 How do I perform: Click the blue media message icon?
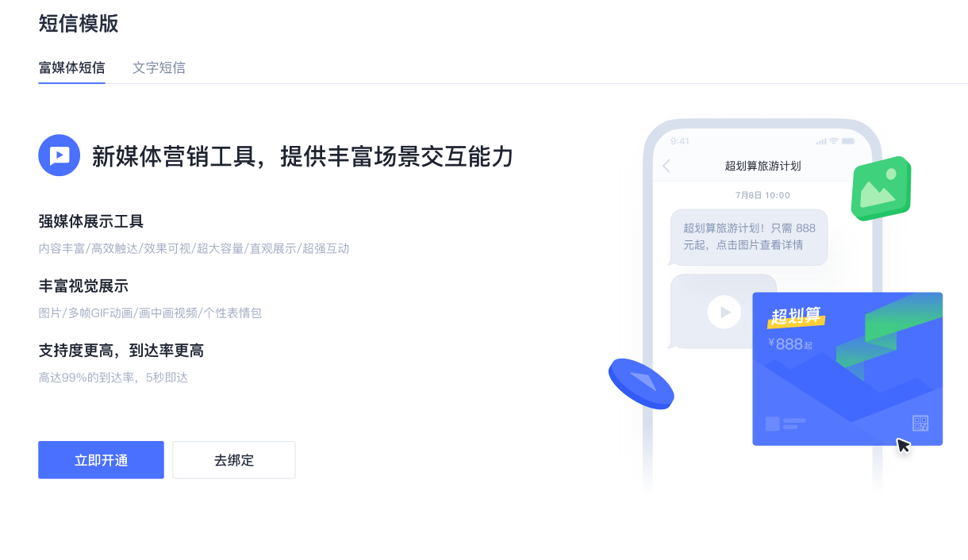pyautogui.click(x=60, y=155)
